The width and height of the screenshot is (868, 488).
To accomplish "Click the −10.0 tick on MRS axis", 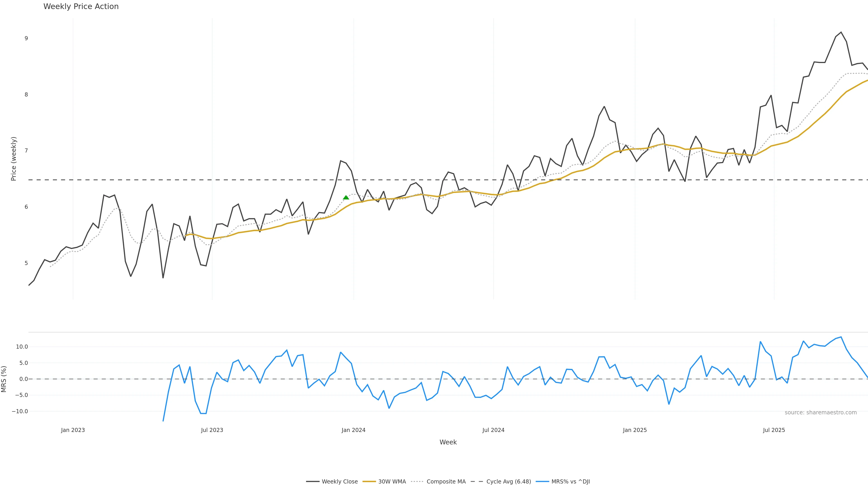I will coord(20,411).
